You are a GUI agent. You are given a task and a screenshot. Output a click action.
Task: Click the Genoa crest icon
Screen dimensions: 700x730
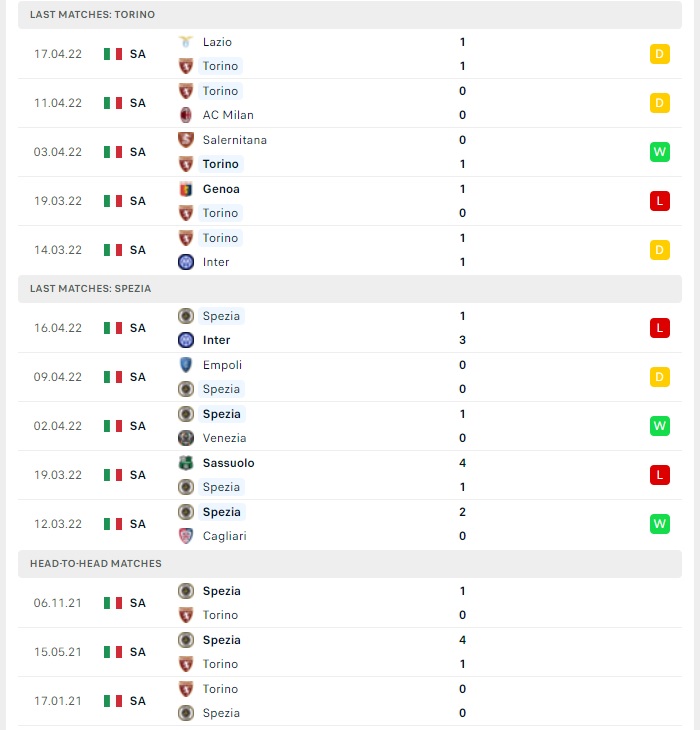click(186, 189)
